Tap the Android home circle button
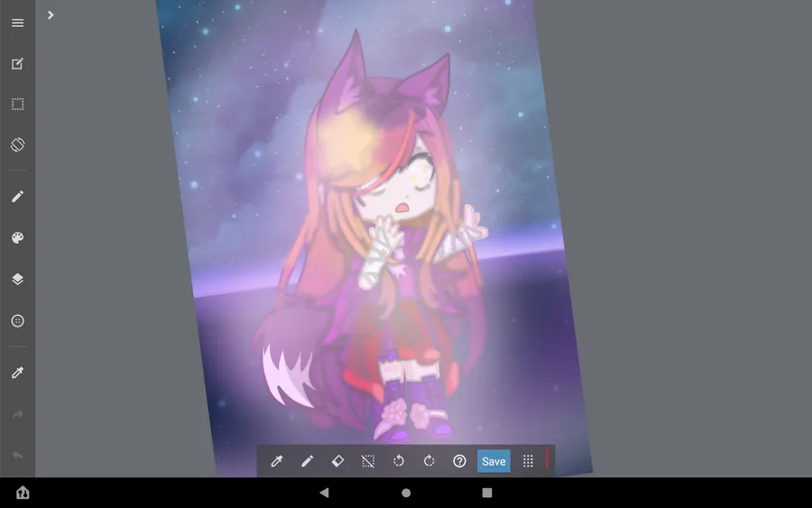This screenshot has width=812, height=508. pos(406,493)
